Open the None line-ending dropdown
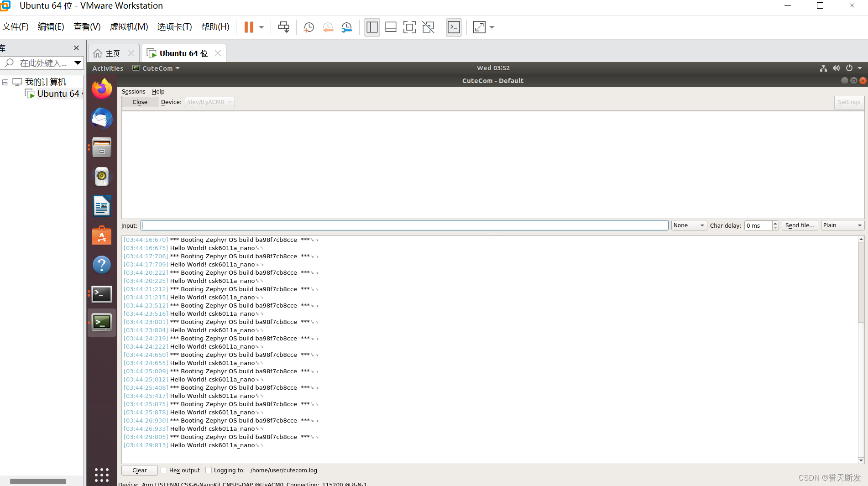868x486 pixels. 689,225
